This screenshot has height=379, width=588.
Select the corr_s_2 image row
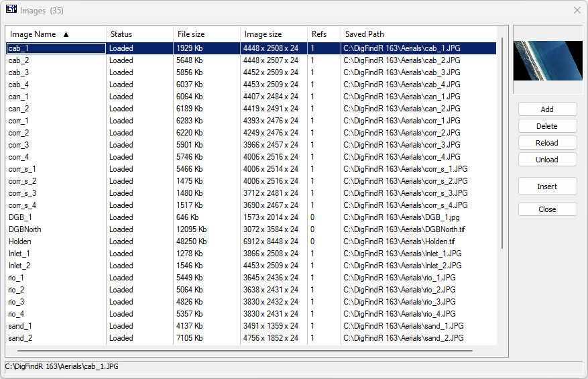point(251,181)
